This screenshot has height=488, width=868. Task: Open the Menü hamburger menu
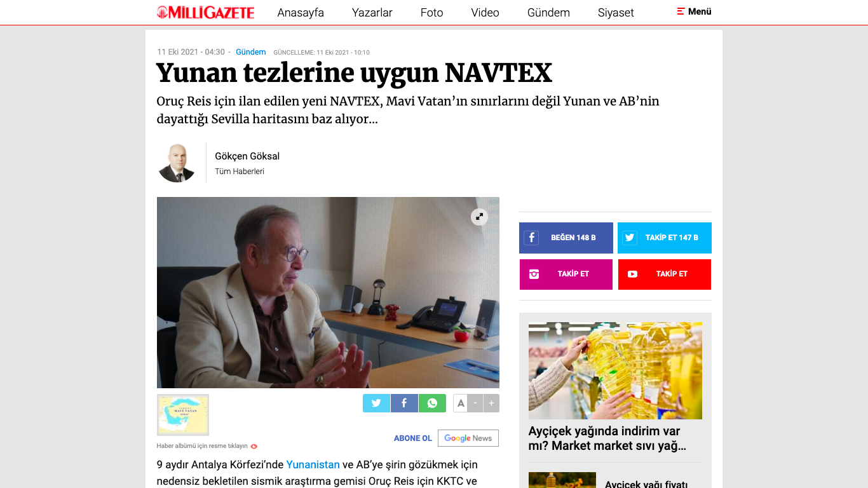pos(694,11)
